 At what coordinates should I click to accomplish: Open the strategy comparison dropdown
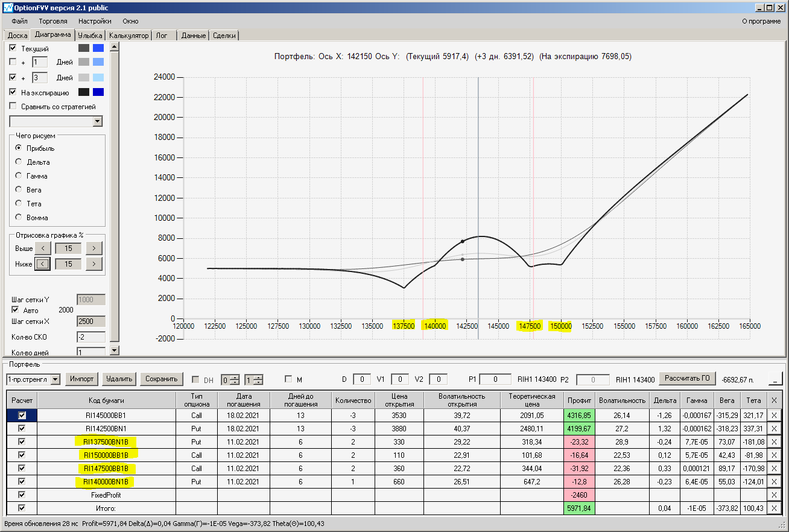[x=98, y=122]
